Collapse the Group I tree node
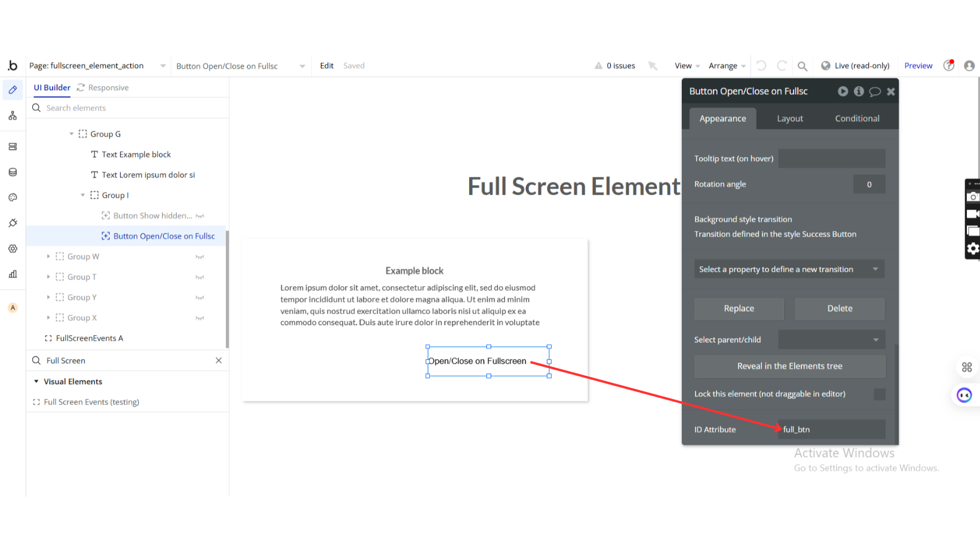 [83, 195]
